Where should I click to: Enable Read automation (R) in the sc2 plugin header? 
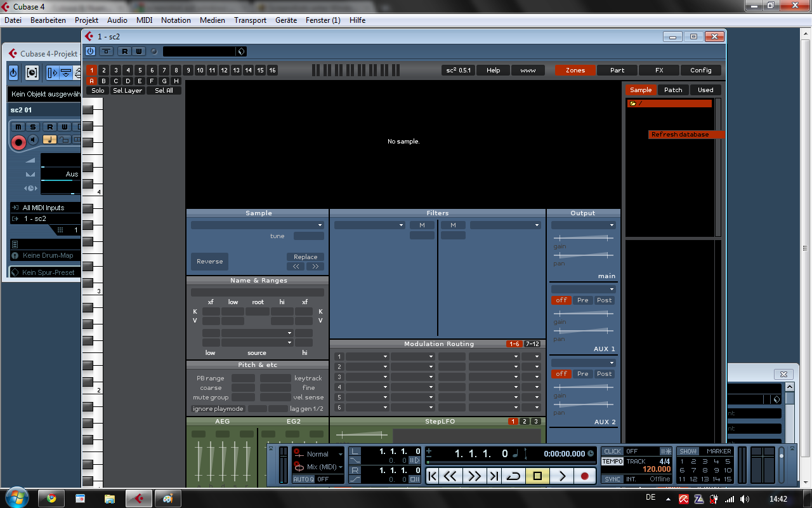[x=124, y=51]
